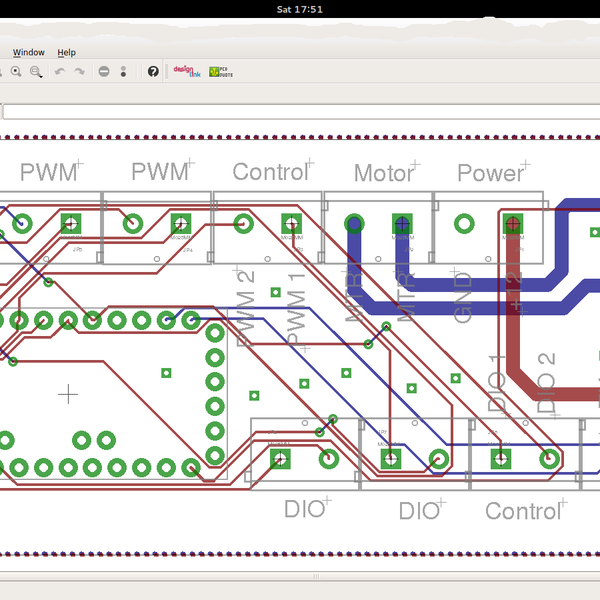Select the Motor connector round pad
The image size is (600, 600).
(x=354, y=224)
